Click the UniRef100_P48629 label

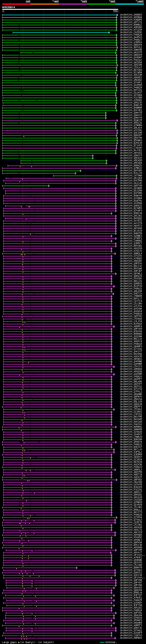coord(131,87)
